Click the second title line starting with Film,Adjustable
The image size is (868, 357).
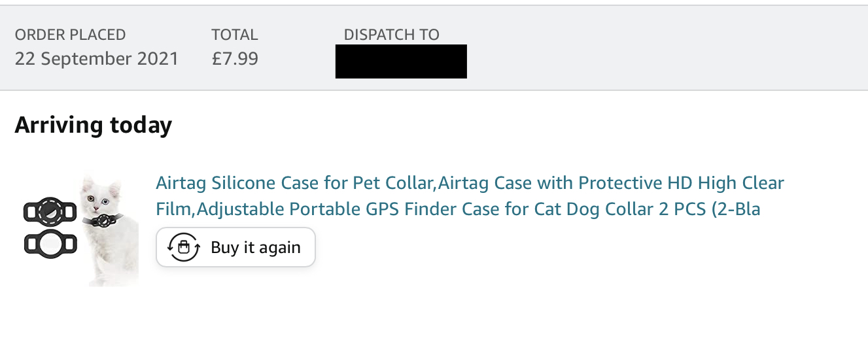(458, 209)
